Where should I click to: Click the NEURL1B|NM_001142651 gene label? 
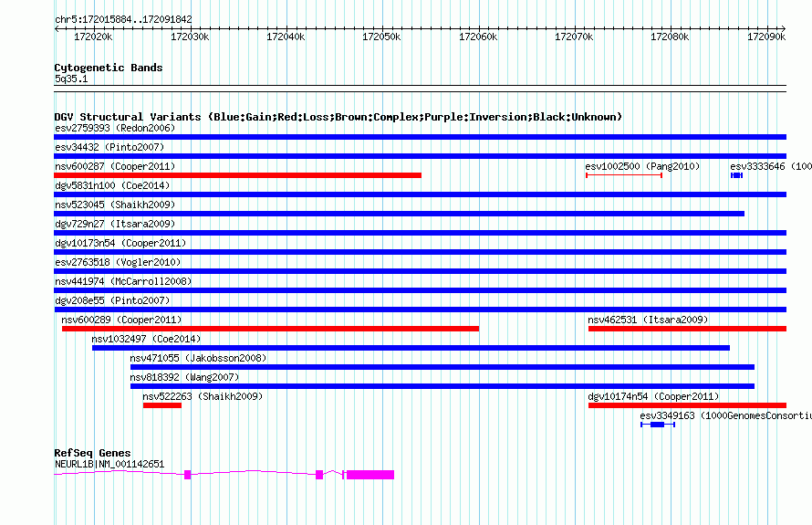pos(109,465)
